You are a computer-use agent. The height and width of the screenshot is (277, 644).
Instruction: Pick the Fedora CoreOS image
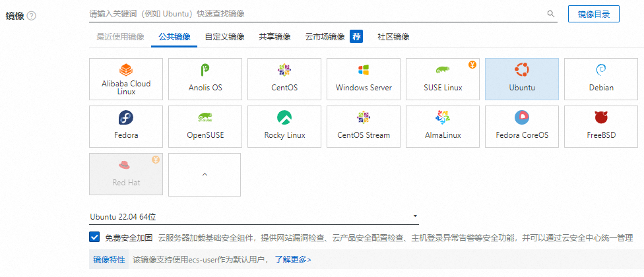pyautogui.click(x=522, y=127)
